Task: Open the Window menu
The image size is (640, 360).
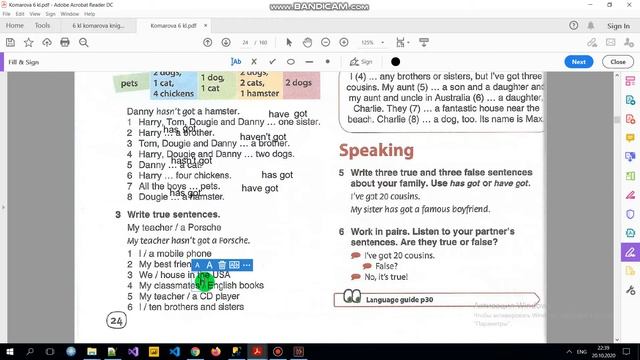Action: 70,14
